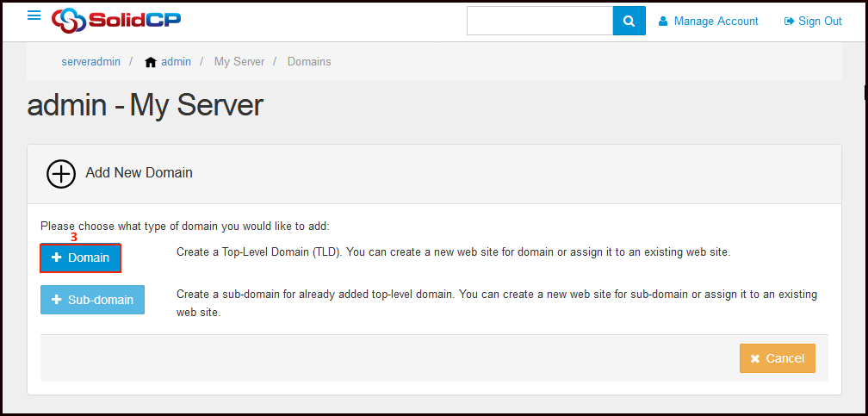Navigate to the admin breadcrumb link
This screenshot has height=416, width=868.
(x=176, y=62)
